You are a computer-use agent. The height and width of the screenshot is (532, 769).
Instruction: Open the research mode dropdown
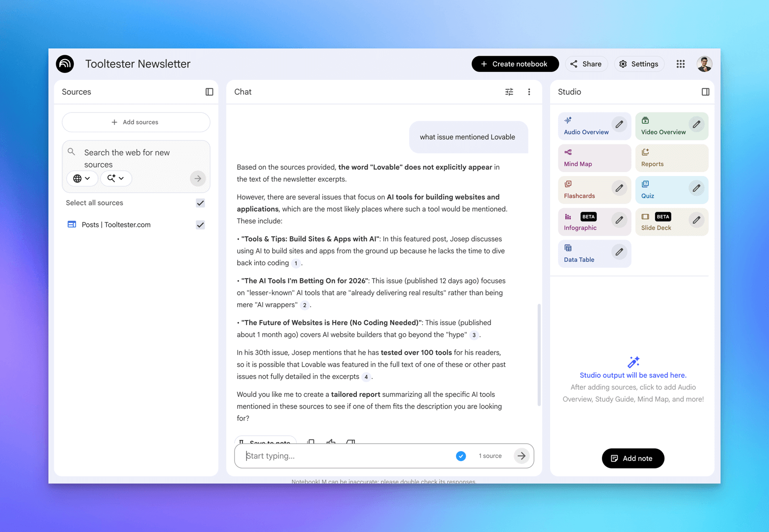[116, 178]
